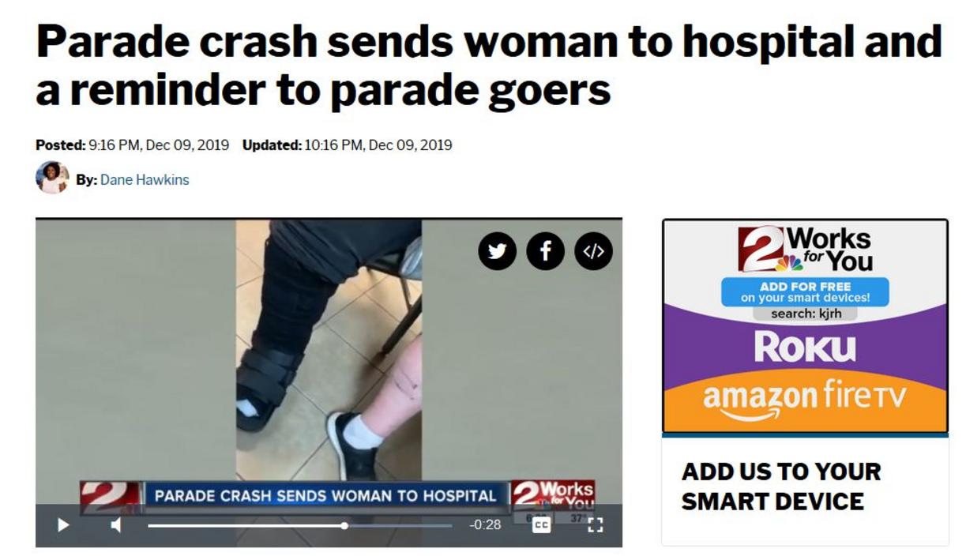This screenshot has height=560, width=966.
Task: Click the Roku logo in the ad
Action: click(x=805, y=347)
